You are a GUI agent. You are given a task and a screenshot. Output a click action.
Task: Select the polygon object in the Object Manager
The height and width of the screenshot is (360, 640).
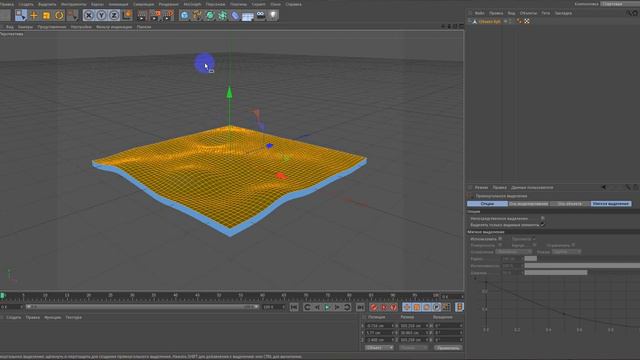(x=489, y=21)
